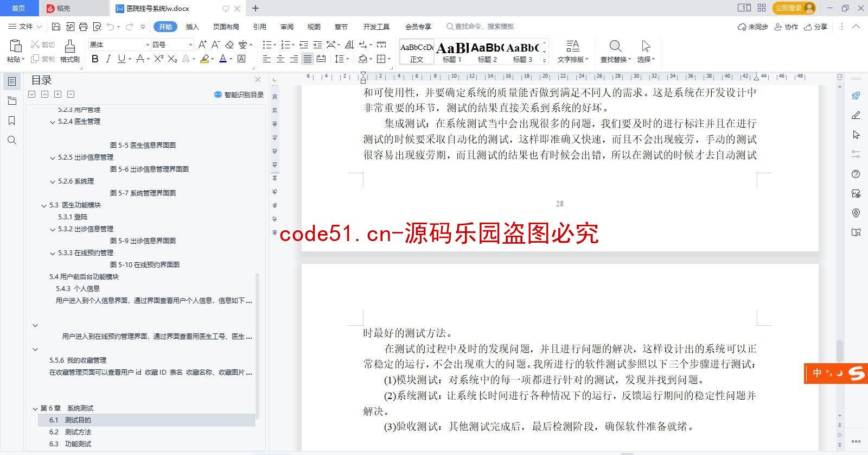Apply the 标题 2 style
The width and height of the screenshot is (868, 455).
pyautogui.click(x=487, y=52)
